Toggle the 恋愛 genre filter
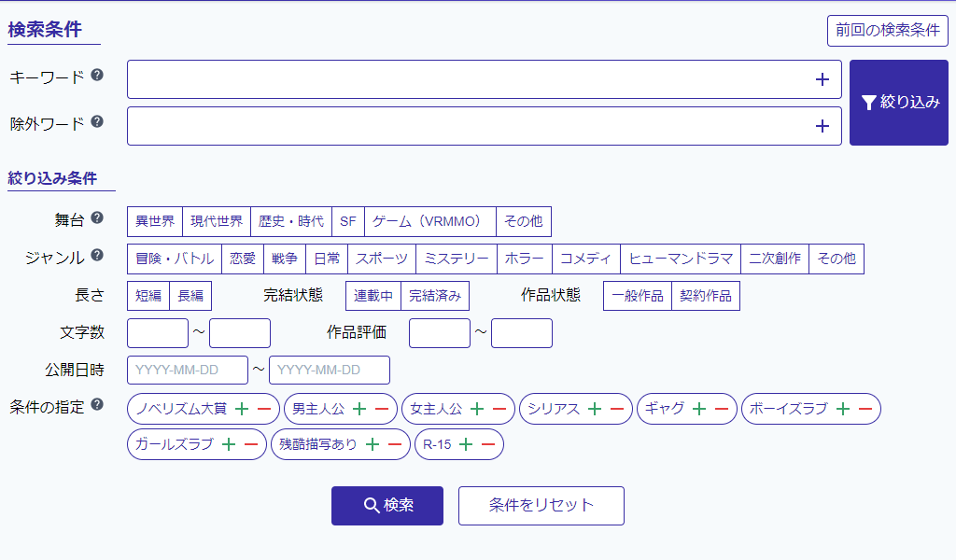Screen dimensions: 956x560 click(x=243, y=259)
